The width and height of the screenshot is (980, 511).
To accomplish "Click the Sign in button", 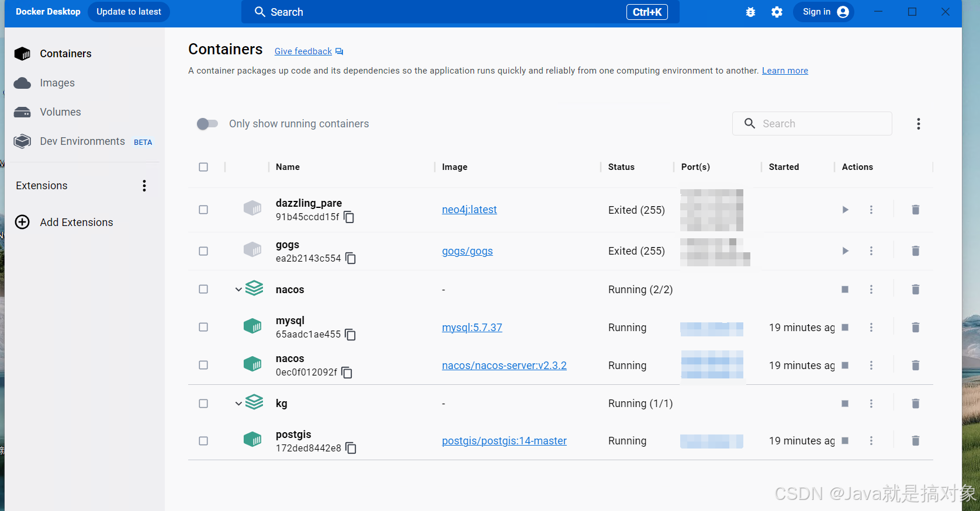I will pyautogui.click(x=824, y=12).
